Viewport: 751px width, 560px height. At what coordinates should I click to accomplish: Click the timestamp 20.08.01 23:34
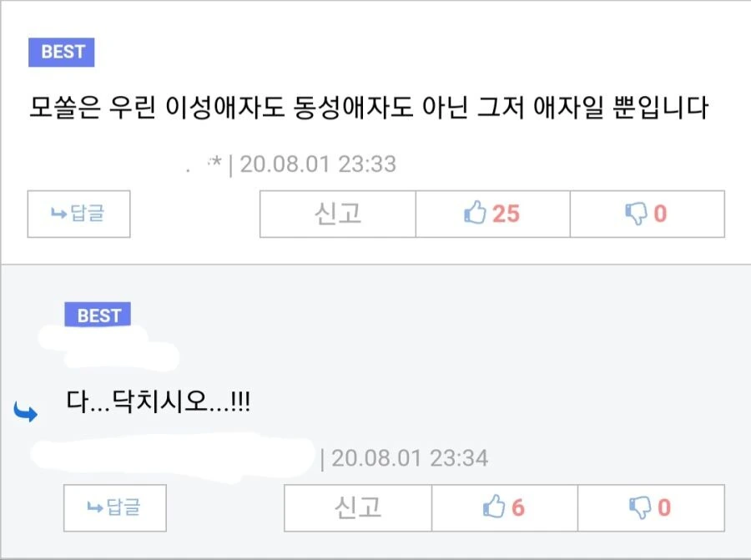tap(410, 458)
